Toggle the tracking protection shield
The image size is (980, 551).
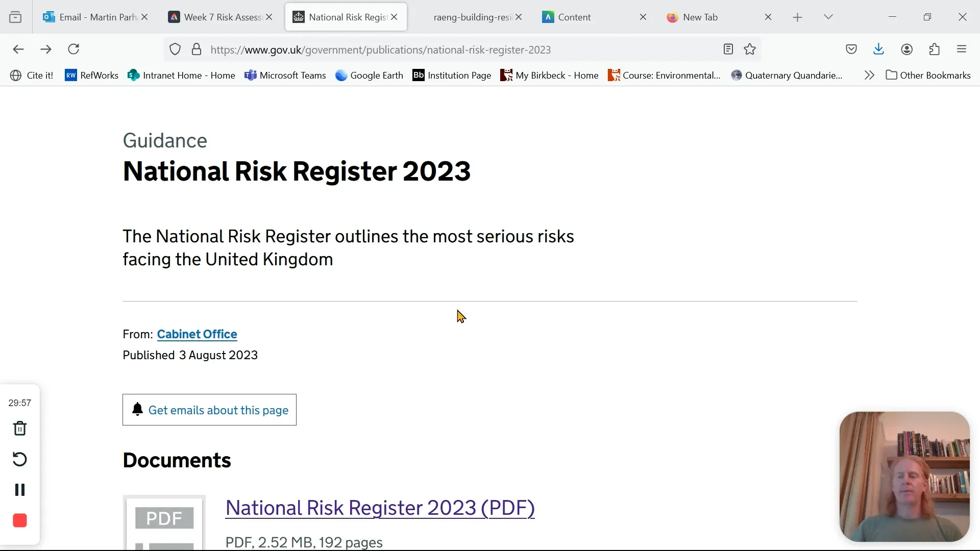(176, 49)
